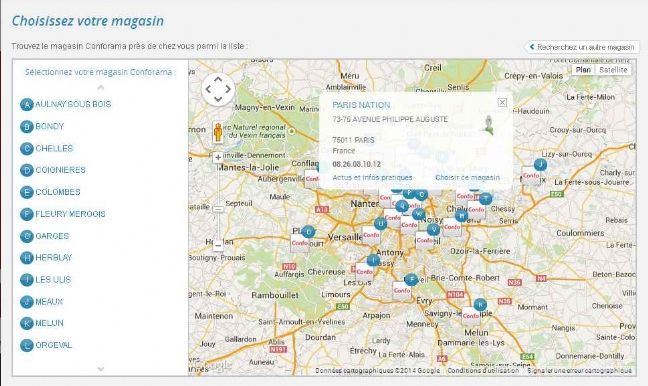Click Choisir ce magasin link

(x=467, y=177)
